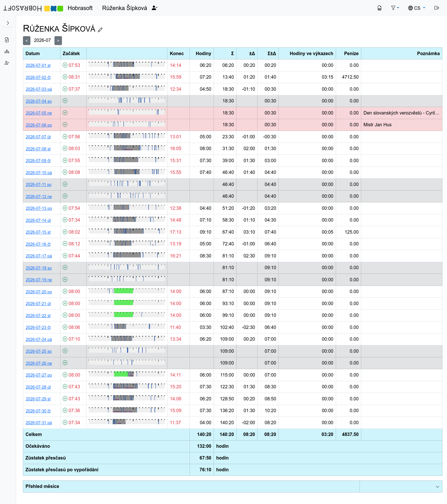Add a record with plus on 2026-07-06
This screenshot has height=504, width=447.
click(65, 125)
